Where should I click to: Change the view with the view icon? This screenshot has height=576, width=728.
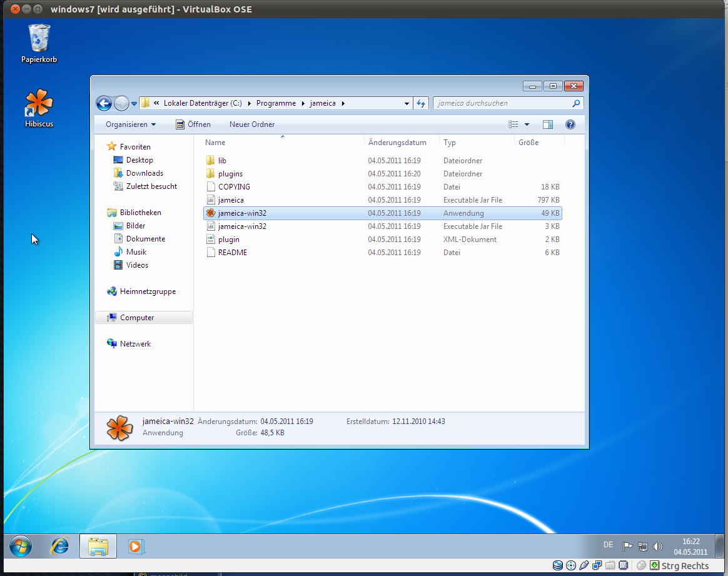513,124
